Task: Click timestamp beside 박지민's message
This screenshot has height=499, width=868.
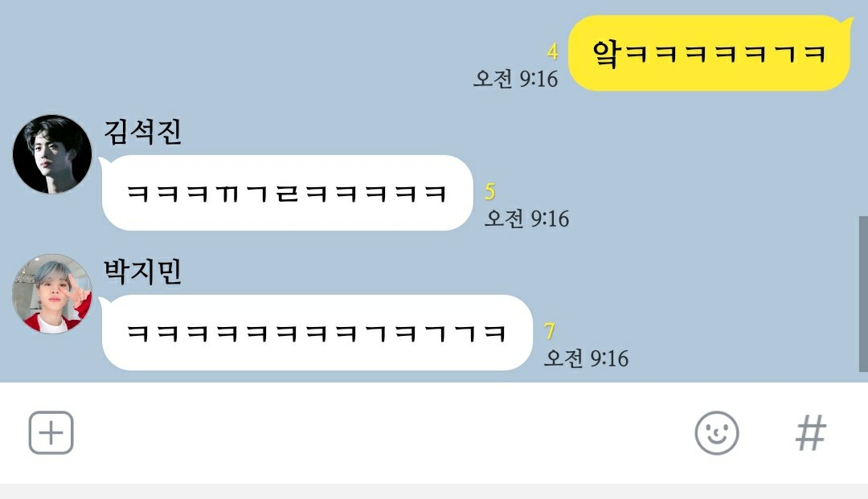Action: [586, 358]
